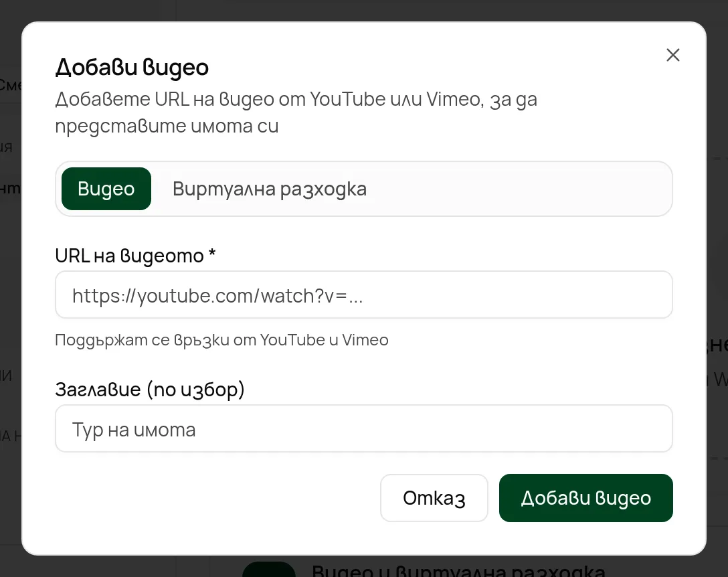Click the https://youtube.com/watch placeholder text
This screenshot has width=728, height=577.
point(217,296)
